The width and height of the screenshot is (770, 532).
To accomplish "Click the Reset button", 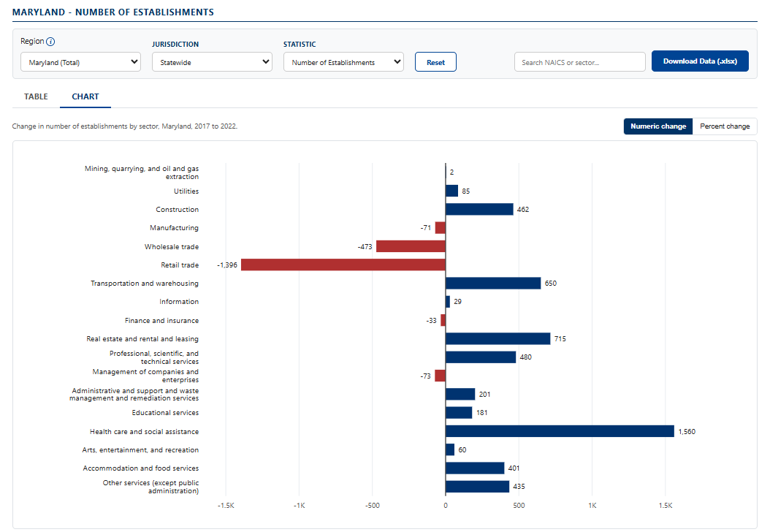I will 435,62.
